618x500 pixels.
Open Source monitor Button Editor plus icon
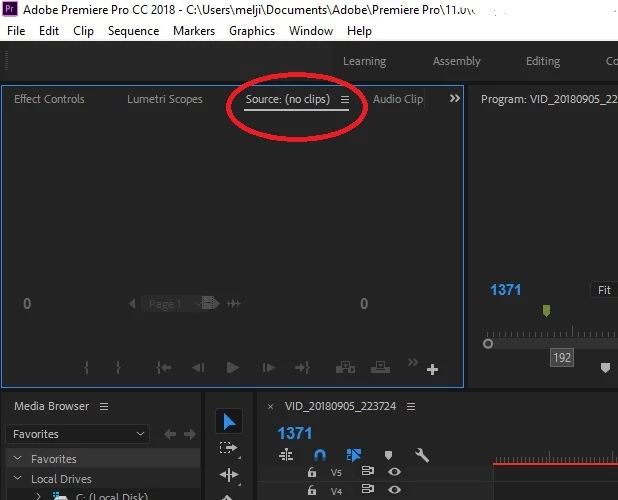pyautogui.click(x=432, y=370)
